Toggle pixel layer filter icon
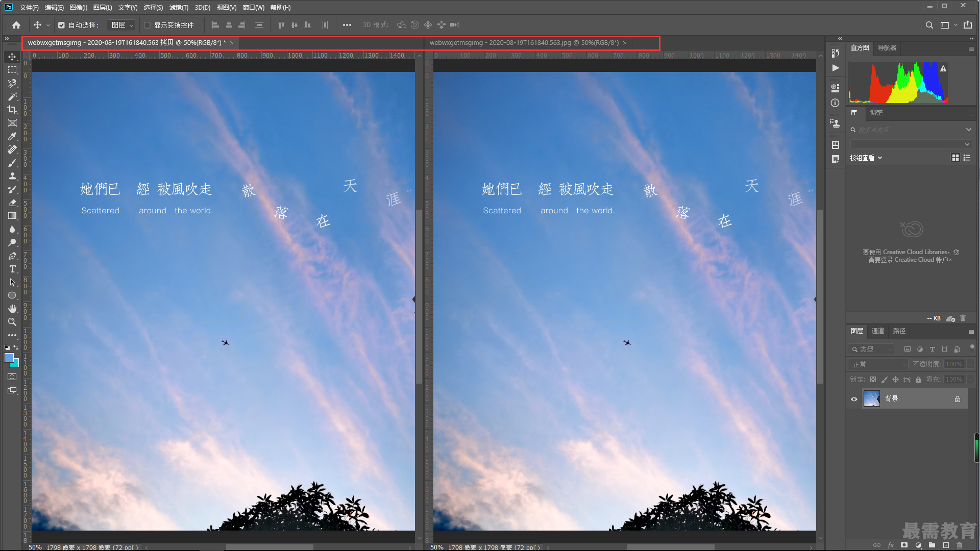The height and width of the screenshot is (551, 980). coord(908,349)
